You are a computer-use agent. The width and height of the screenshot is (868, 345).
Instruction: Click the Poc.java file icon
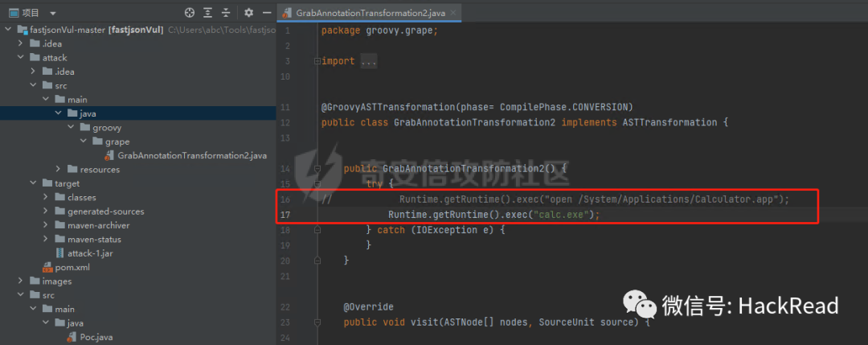[x=71, y=337]
